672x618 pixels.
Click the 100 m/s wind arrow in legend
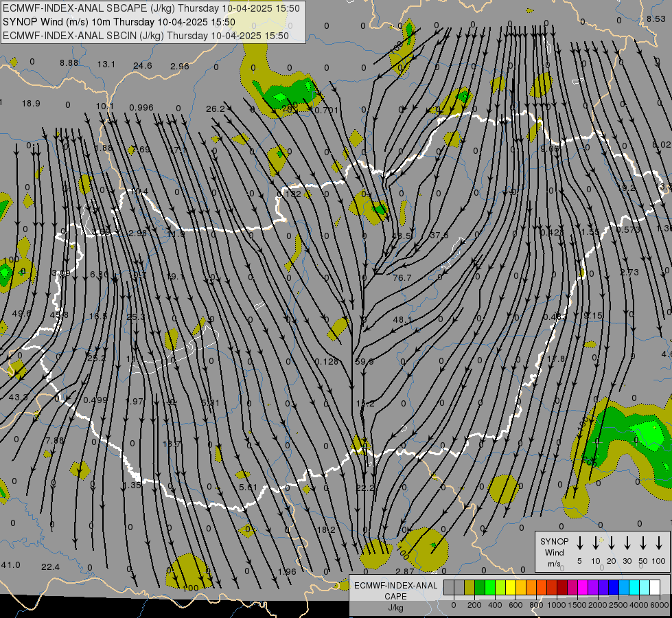(659, 543)
